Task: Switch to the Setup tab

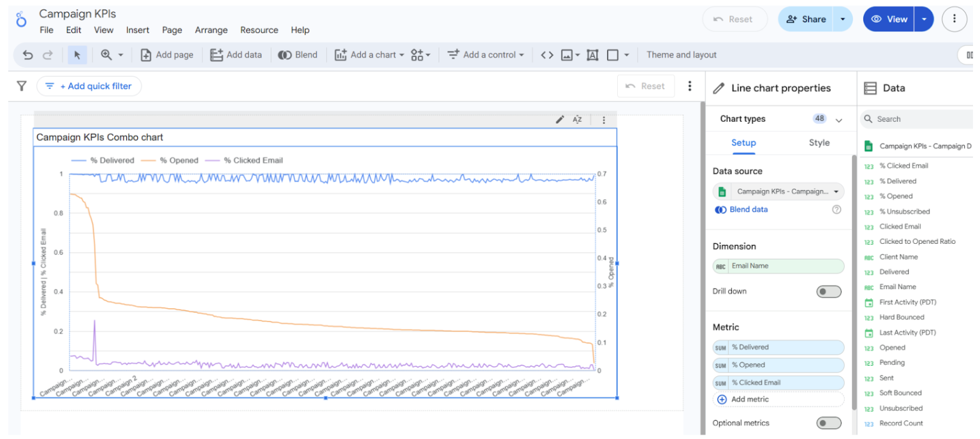Action: point(743,142)
